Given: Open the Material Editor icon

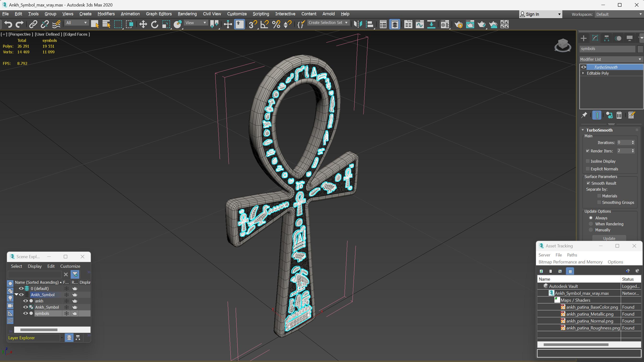Looking at the screenshot, I should coord(445,24).
